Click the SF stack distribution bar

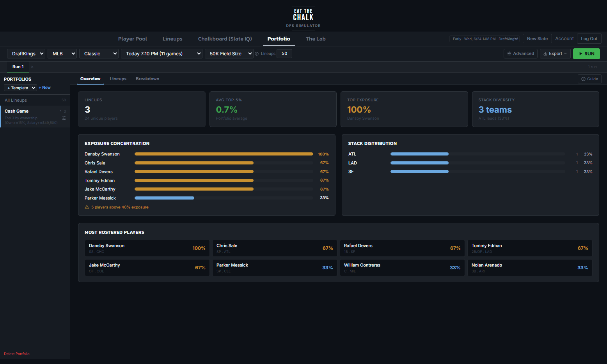click(x=419, y=171)
